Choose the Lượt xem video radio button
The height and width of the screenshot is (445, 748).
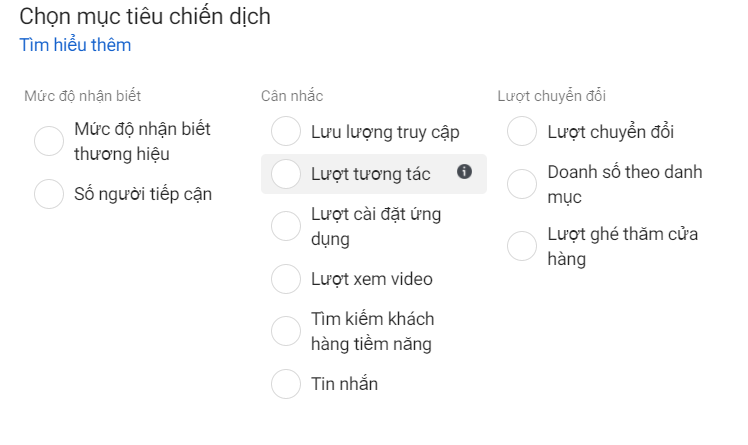click(x=286, y=279)
